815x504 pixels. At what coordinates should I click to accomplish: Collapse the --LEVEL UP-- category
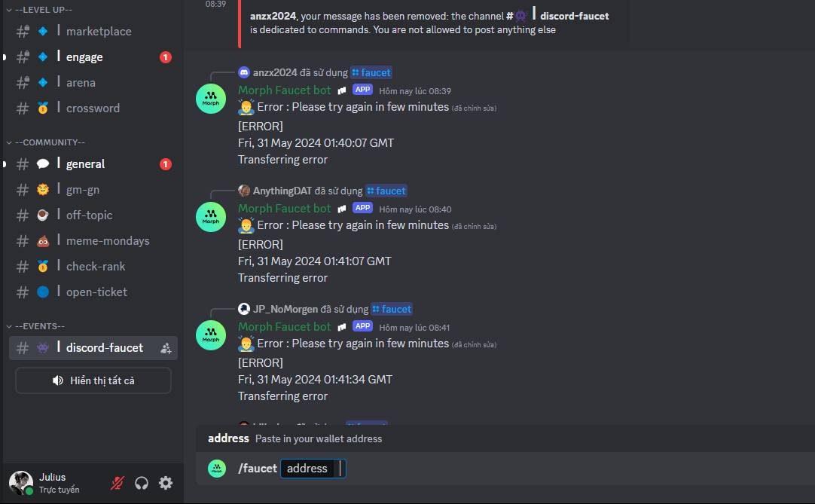pyautogui.click(x=39, y=10)
